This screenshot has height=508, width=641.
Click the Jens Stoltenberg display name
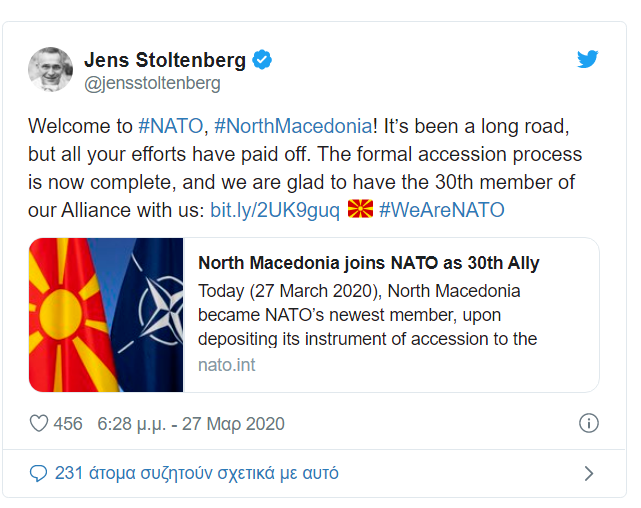[165, 60]
